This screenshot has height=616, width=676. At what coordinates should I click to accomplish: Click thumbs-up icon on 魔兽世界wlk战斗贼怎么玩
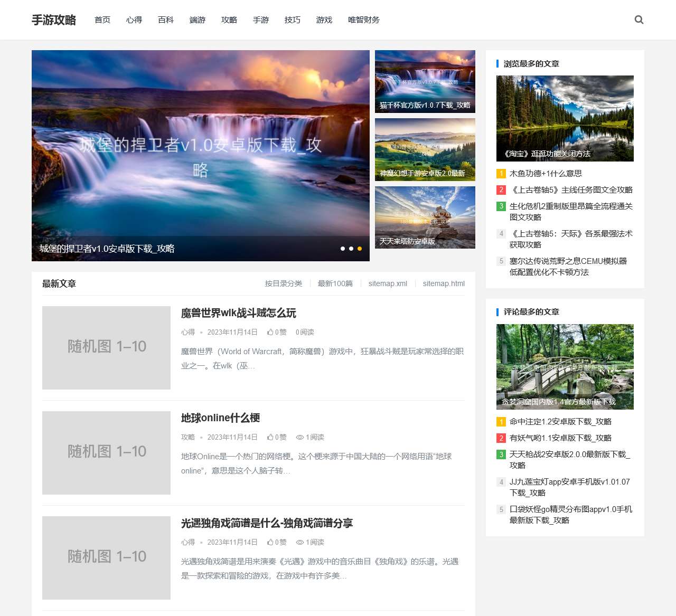pos(270,333)
